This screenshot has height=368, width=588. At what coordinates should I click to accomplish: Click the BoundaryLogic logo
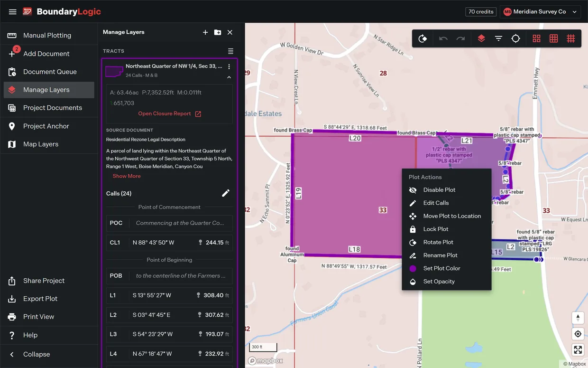(62, 12)
